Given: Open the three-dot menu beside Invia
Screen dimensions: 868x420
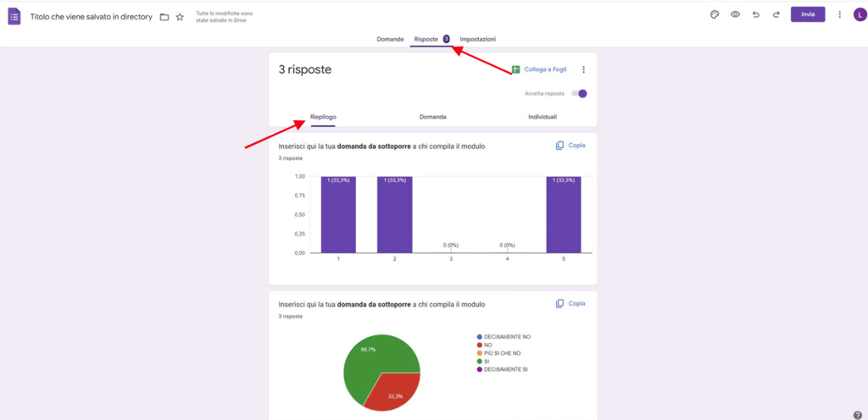Looking at the screenshot, I should 839,14.
